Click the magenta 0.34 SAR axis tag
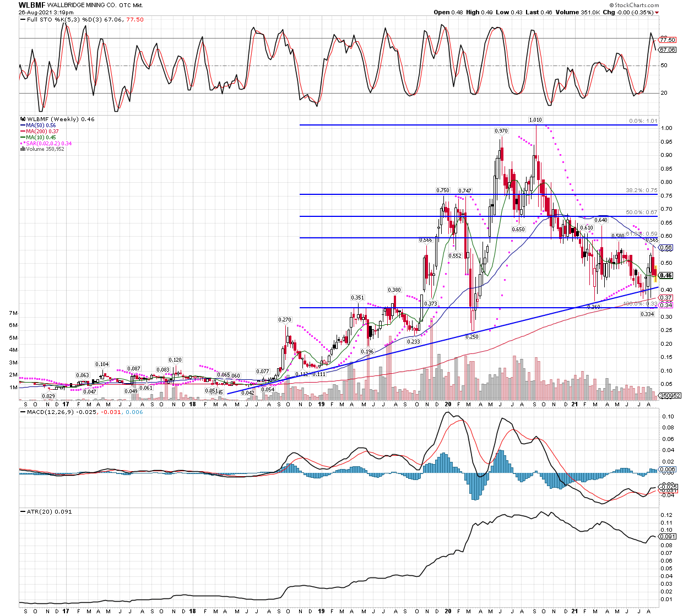The width and height of the screenshot is (683, 616). pyautogui.click(x=666, y=305)
